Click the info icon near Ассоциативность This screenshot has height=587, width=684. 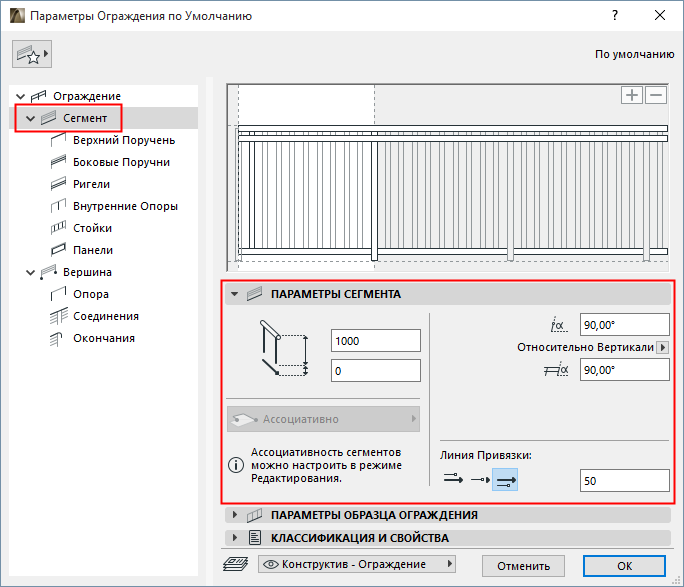(236, 465)
